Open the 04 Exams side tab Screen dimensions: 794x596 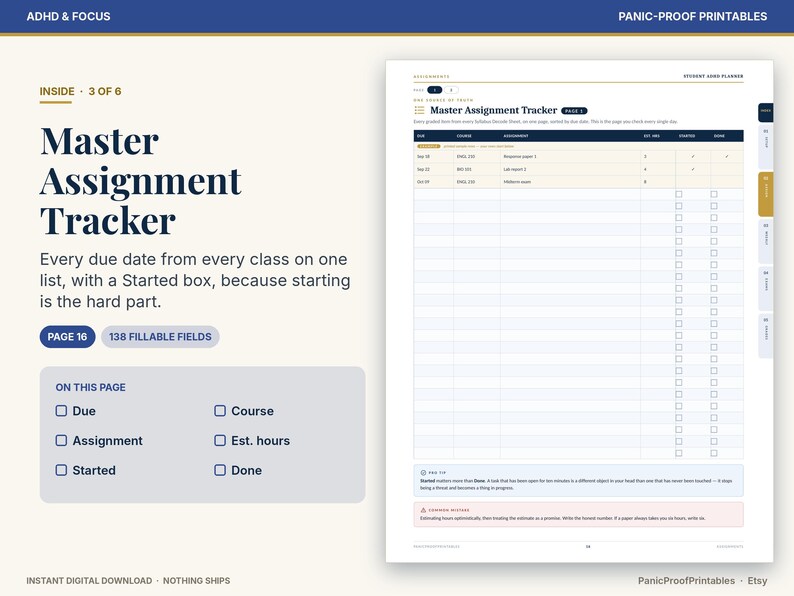tap(765, 288)
